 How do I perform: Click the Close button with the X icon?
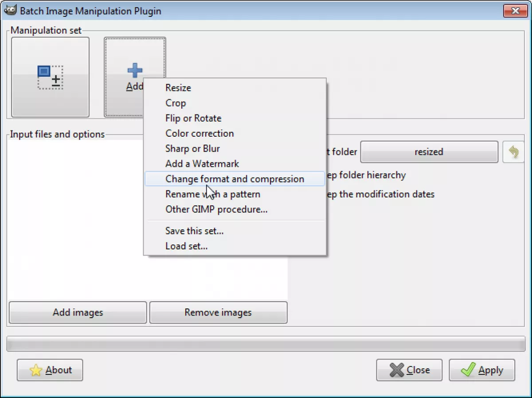[409, 370]
